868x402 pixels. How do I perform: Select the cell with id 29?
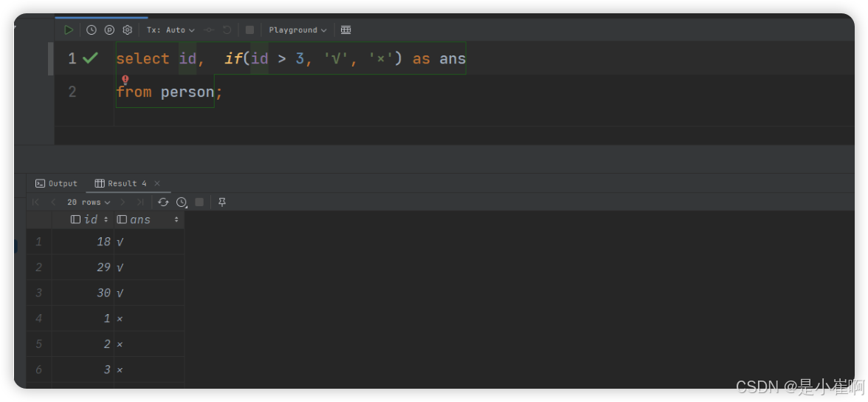[x=83, y=268]
